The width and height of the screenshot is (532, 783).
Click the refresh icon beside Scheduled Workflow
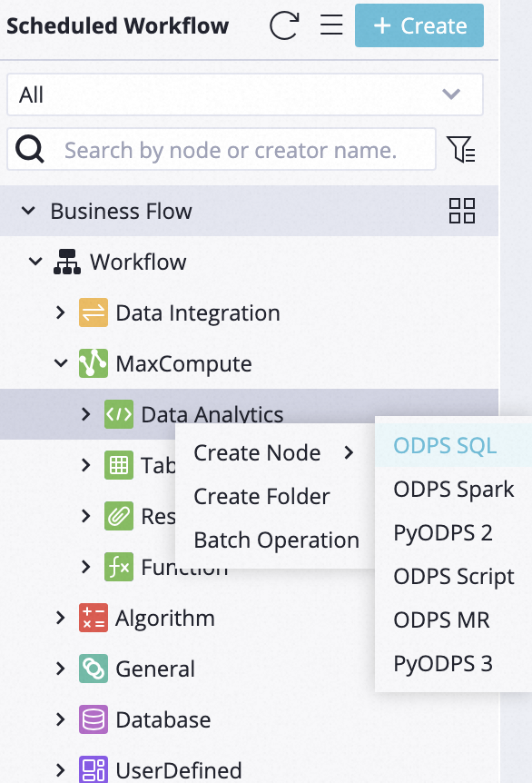(284, 25)
